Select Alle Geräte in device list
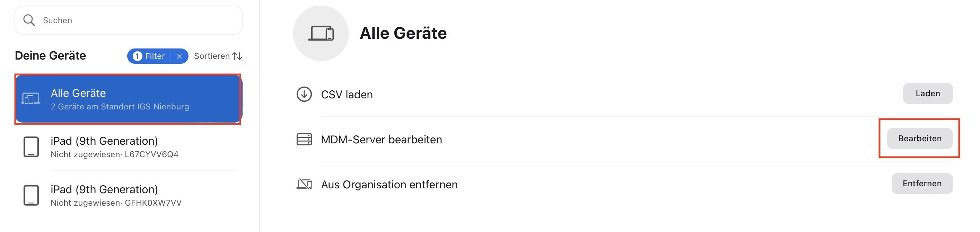Image resolution: width=980 pixels, height=232 pixels. coord(128,99)
